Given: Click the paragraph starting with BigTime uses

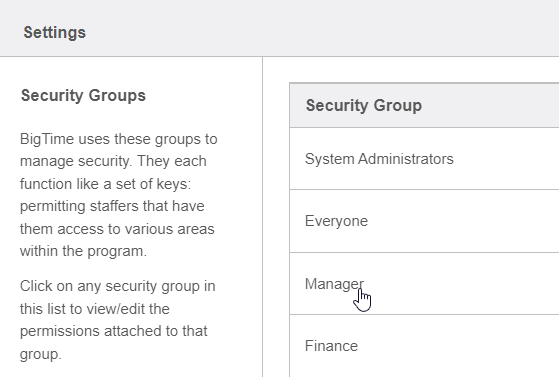Looking at the screenshot, I should click(x=118, y=195).
